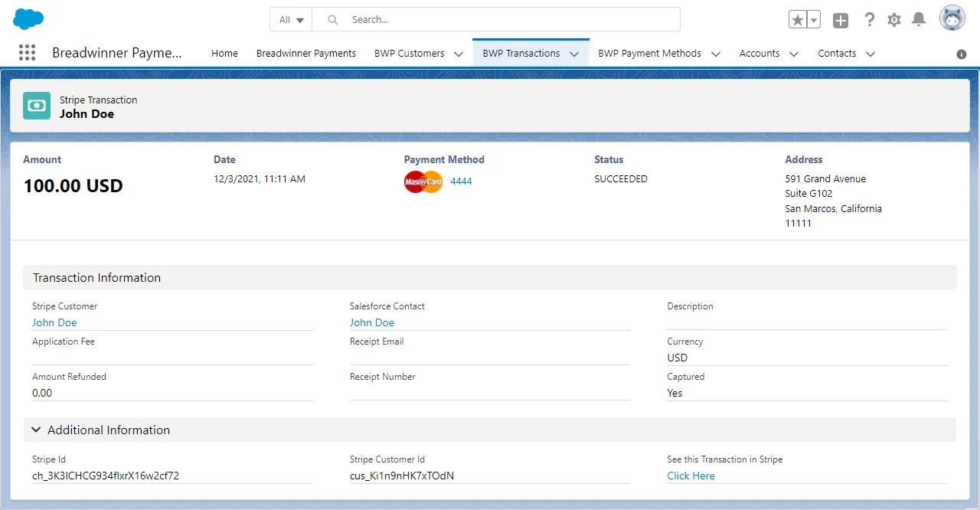Viewport: 980px width, 510px height.
Task: Click into the Search input field
Action: (x=496, y=19)
